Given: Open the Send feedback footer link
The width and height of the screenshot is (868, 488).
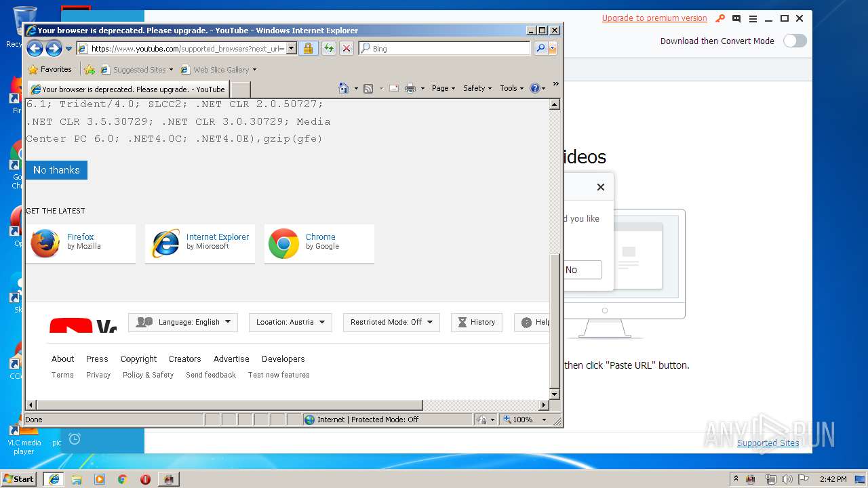Looking at the screenshot, I should click(211, 375).
